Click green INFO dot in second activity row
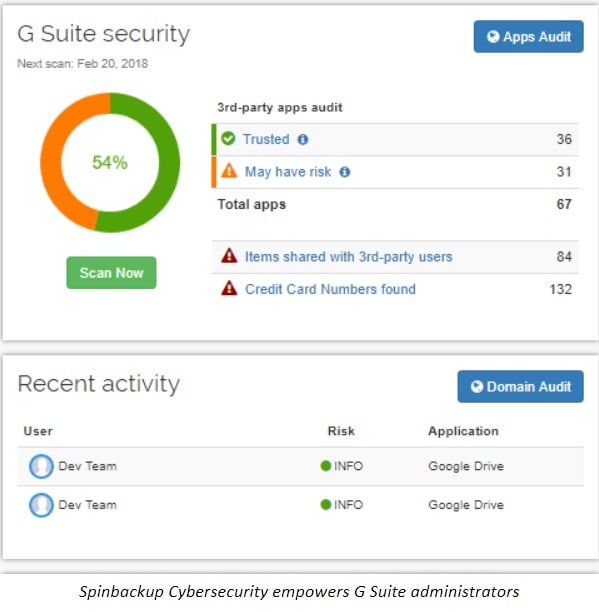Viewport: 599px width, 612px height. point(325,505)
